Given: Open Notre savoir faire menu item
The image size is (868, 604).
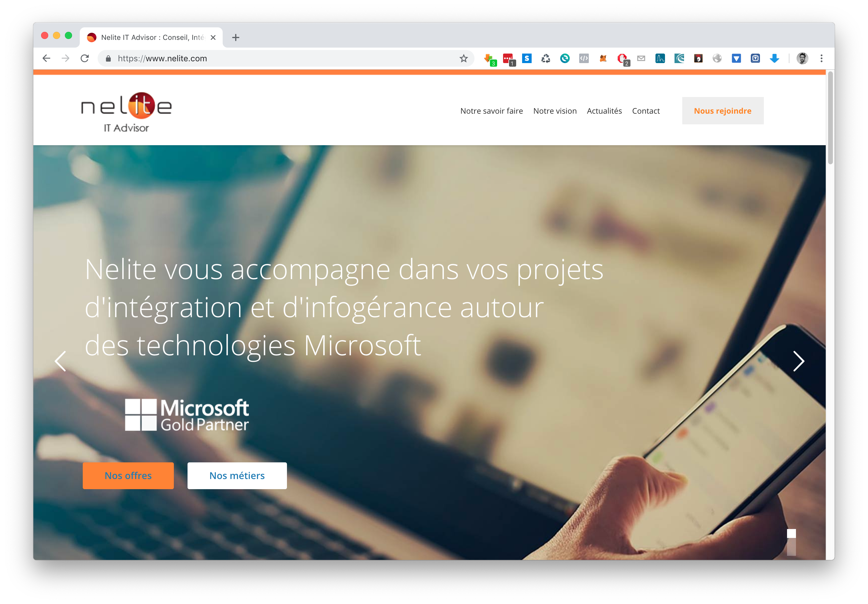Looking at the screenshot, I should click(x=491, y=111).
